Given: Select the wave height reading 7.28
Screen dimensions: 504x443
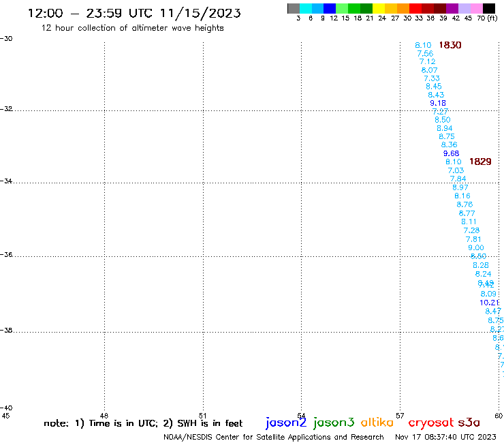Looking at the screenshot, I should pos(471,230).
